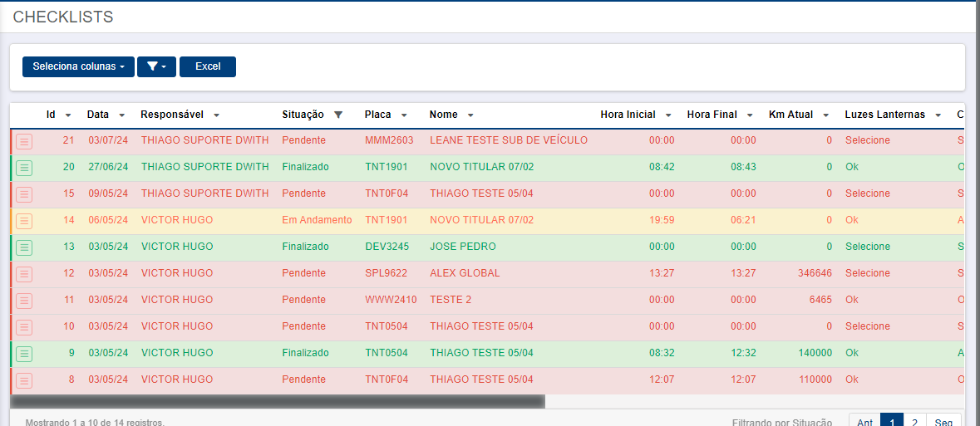Open the Data column sort arrow

point(122,115)
